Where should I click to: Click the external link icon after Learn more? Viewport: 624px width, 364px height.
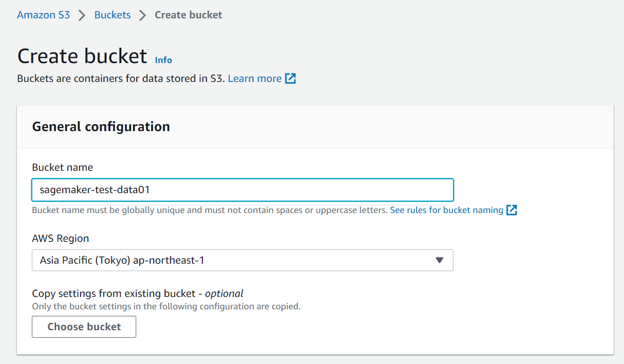point(291,78)
